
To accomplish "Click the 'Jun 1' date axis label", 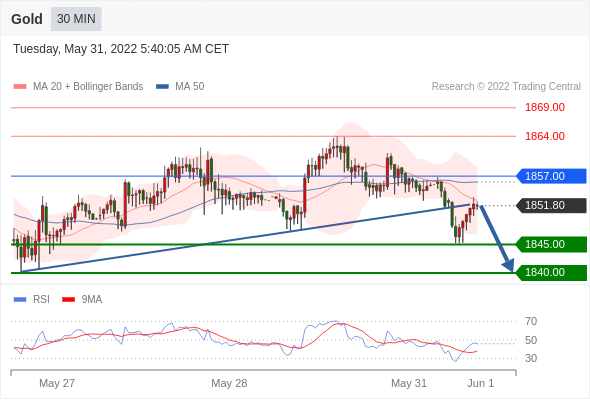I will tap(481, 383).
